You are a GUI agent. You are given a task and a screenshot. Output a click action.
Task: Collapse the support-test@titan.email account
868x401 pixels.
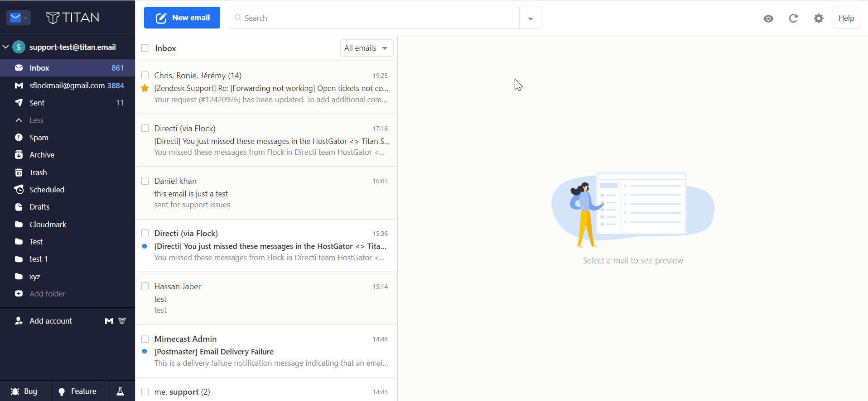6,47
